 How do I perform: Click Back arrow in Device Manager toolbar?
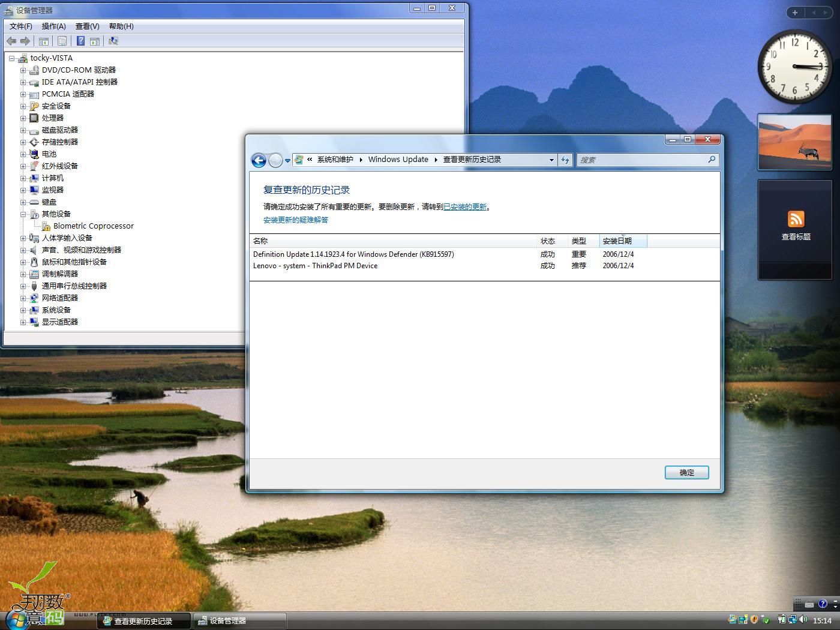click(x=11, y=41)
